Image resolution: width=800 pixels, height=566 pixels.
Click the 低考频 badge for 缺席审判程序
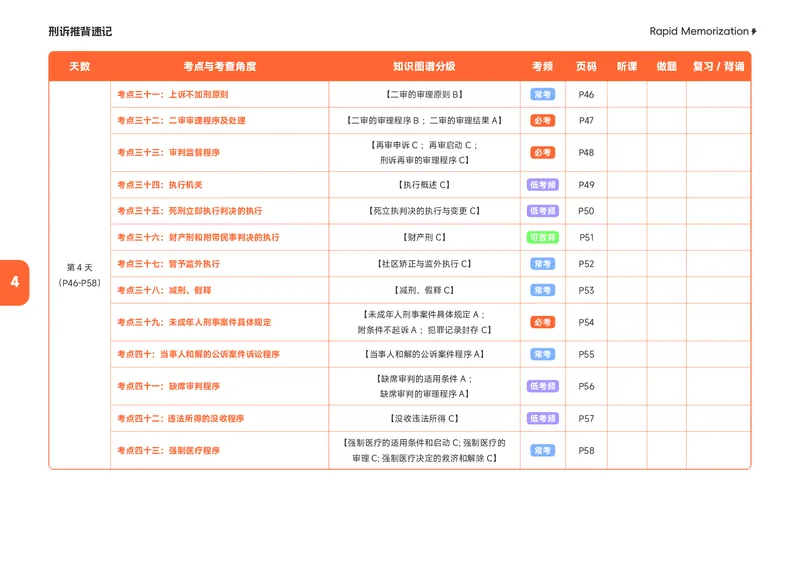(542, 386)
